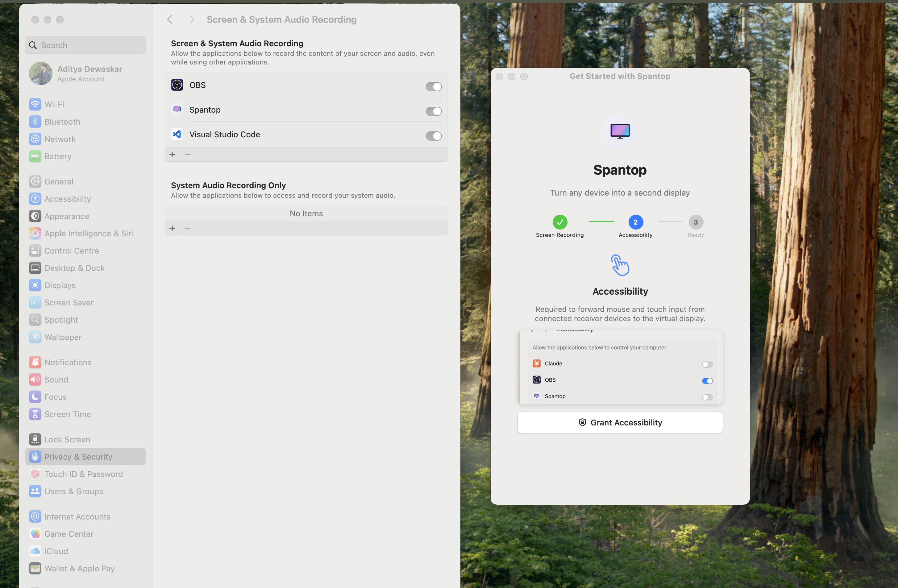The width and height of the screenshot is (898, 588).
Task: Open the Displays icon
Action: [x=35, y=285]
